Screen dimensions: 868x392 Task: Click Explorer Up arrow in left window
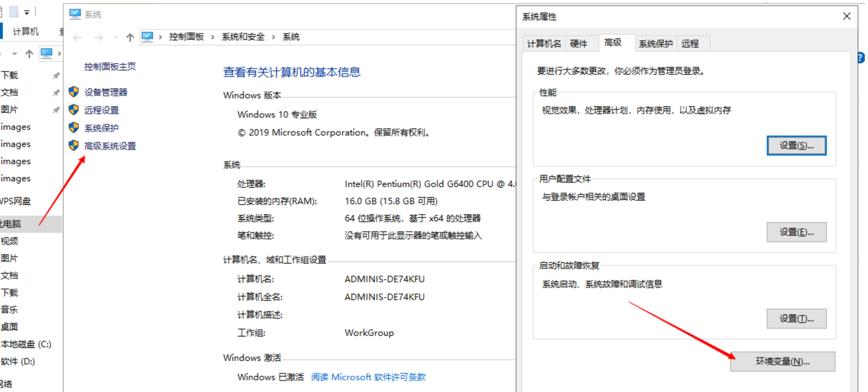point(29,54)
